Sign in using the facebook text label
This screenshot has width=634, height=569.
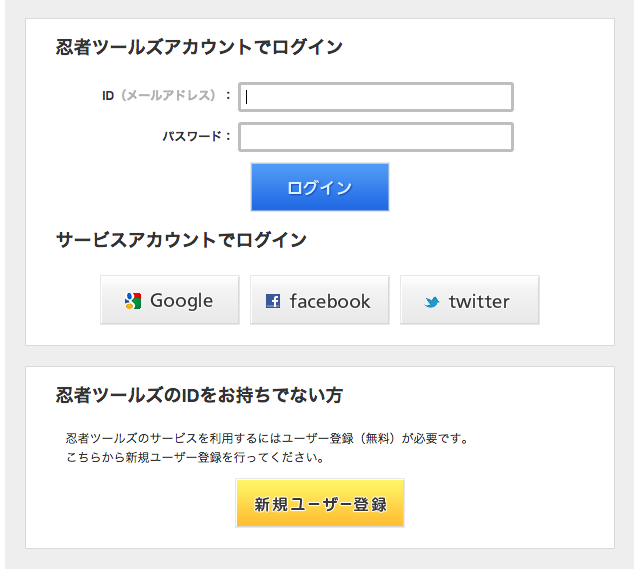330,301
